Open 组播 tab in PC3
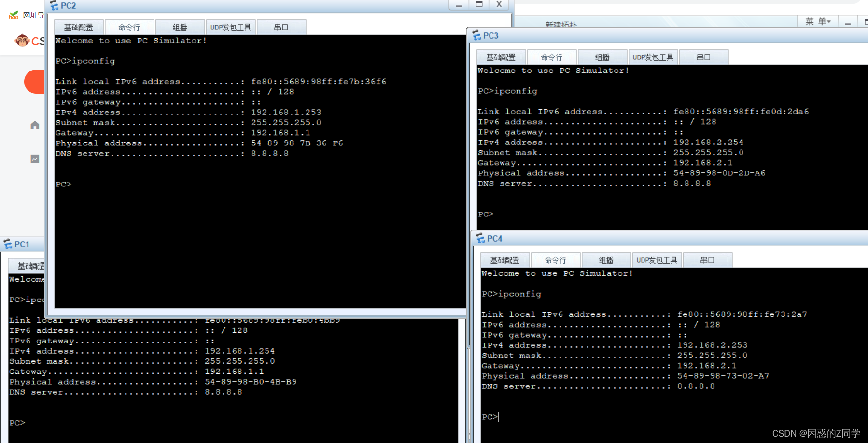The image size is (868, 443). pos(602,57)
